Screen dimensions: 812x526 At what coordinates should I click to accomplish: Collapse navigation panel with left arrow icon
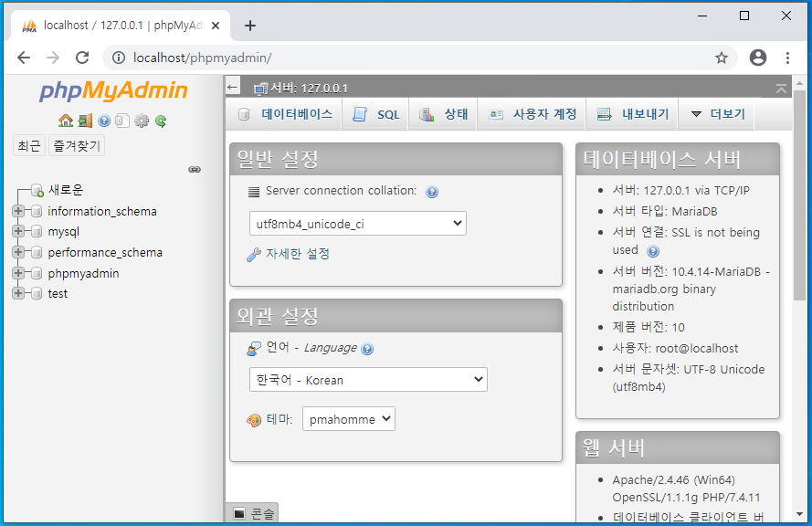click(x=233, y=87)
